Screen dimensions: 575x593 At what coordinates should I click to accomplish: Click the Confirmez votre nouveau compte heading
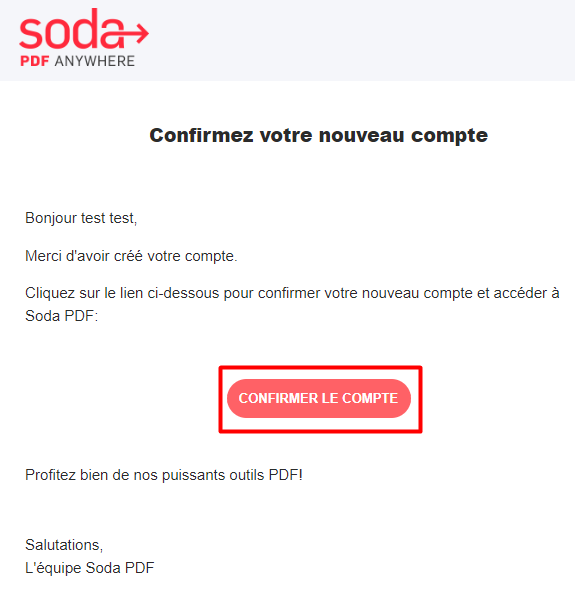[319, 135]
